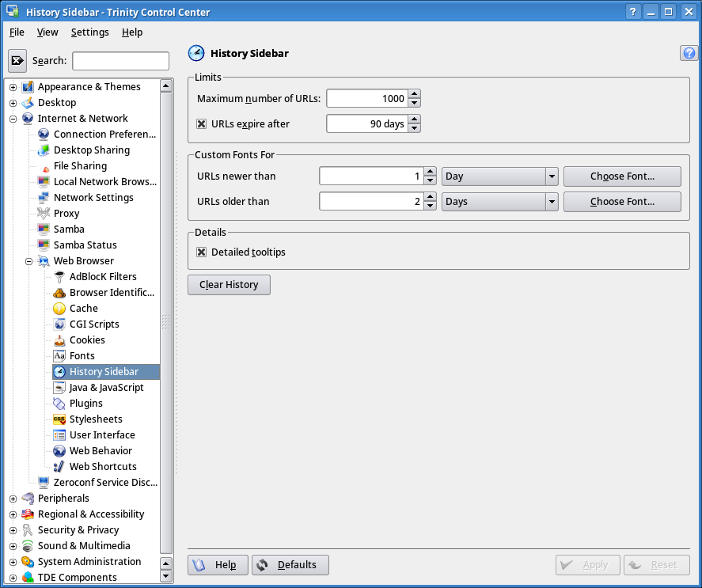Click Choose Font for URLs older than
This screenshot has height=588, width=702.
tap(622, 202)
